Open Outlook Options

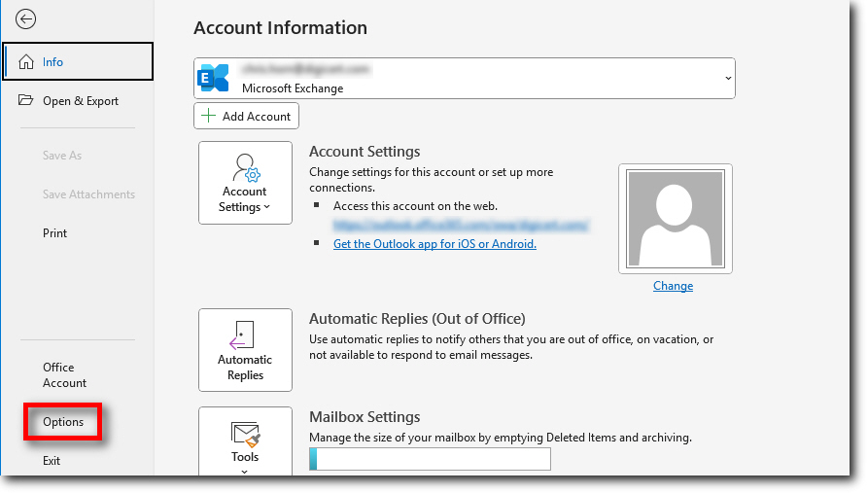63,422
